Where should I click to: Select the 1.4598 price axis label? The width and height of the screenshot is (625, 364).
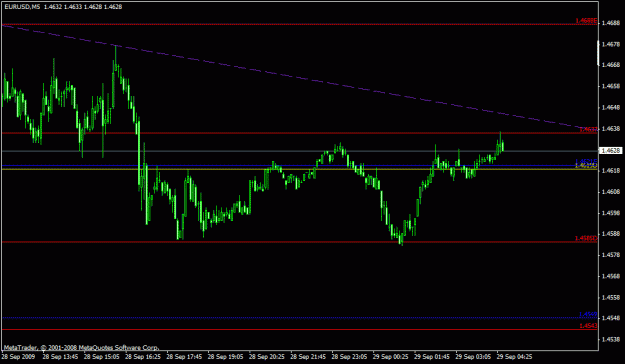coord(611,213)
